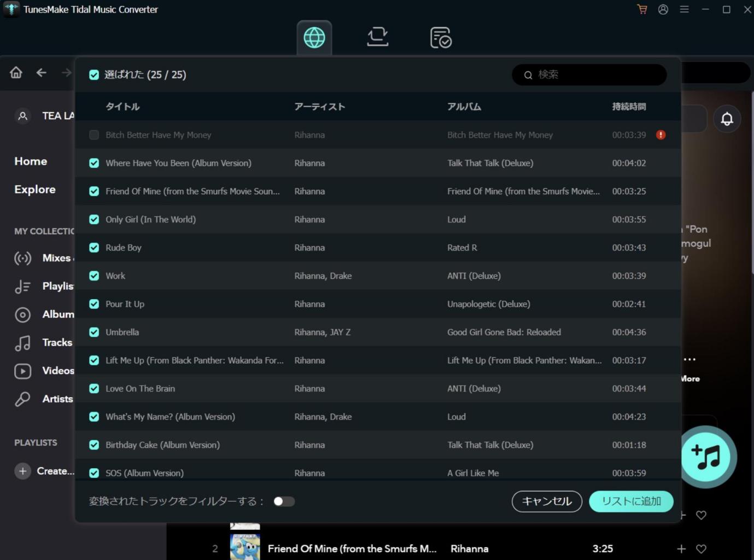Open Explore in the sidebar
This screenshot has width=754, height=560.
coord(35,189)
